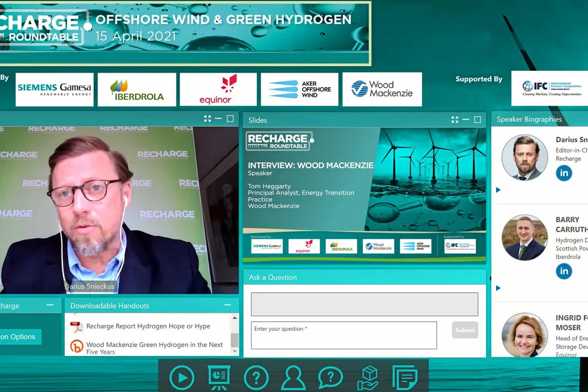Viewport: 588px width, 392px height.
Task: Click the name 'Tom Heggarty' on the slide
Action: (269, 186)
